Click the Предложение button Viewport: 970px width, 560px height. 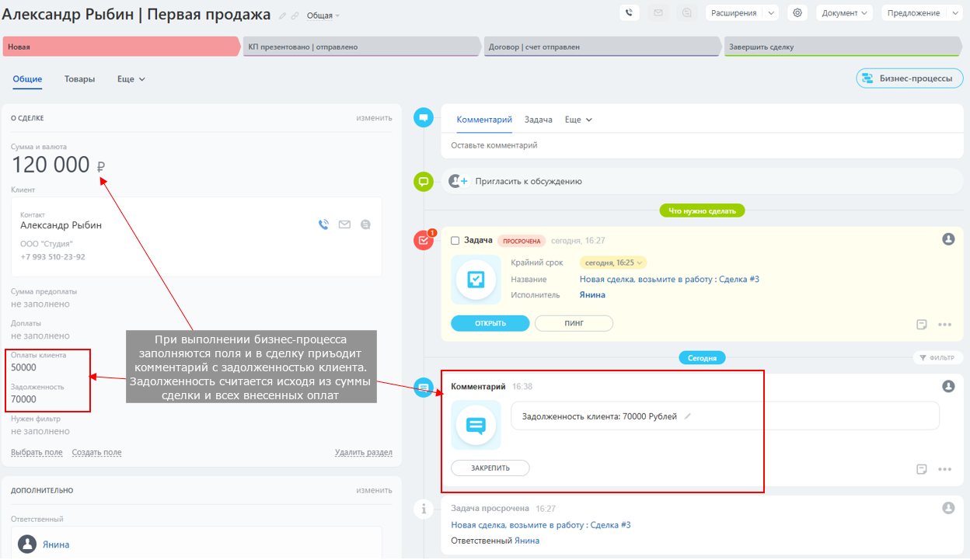(x=914, y=12)
